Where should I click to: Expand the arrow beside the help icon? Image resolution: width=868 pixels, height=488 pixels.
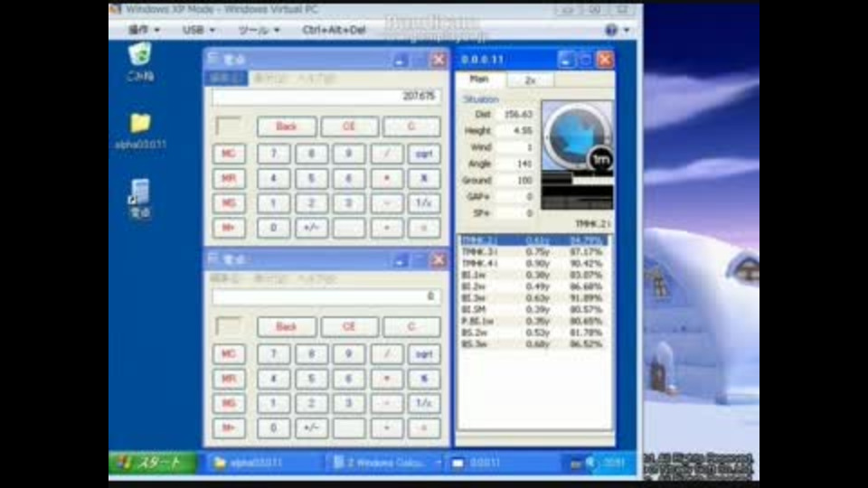pos(626,30)
